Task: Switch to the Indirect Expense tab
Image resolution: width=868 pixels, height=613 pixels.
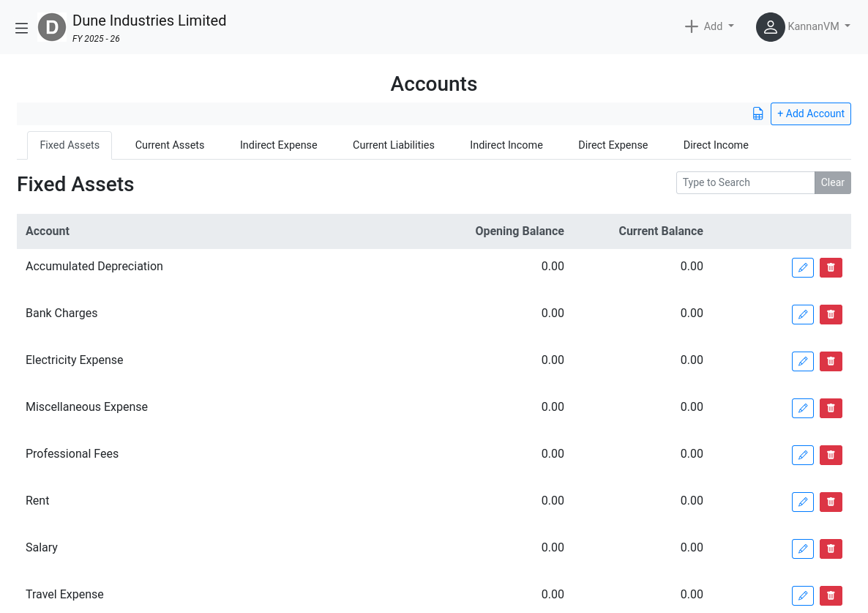Action: point(278,145)
